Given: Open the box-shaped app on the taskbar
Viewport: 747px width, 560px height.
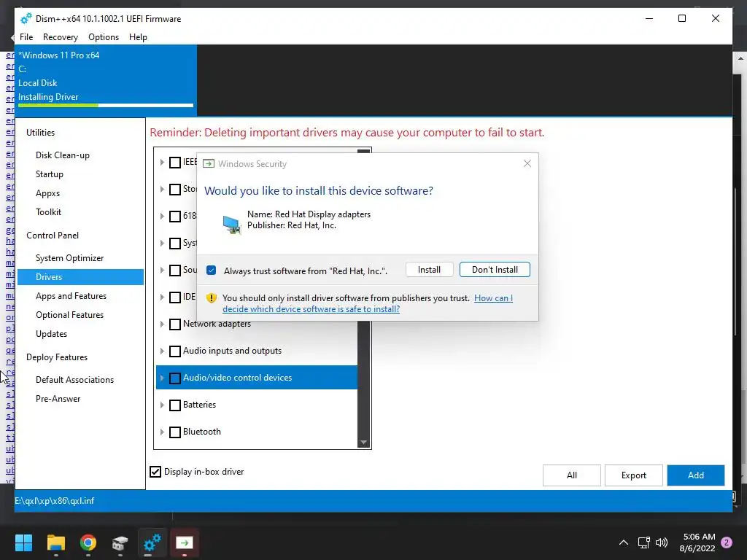Looking at the screenshot, I should coord(120,542).
